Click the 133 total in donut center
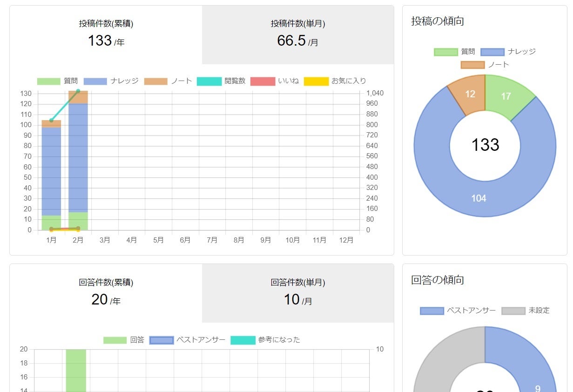 click(x=485, y=145)
